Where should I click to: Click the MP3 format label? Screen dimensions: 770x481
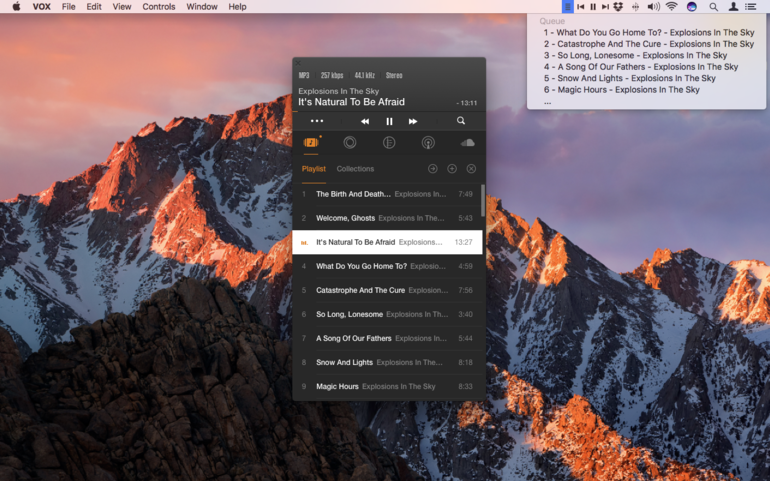coord(304,75)
